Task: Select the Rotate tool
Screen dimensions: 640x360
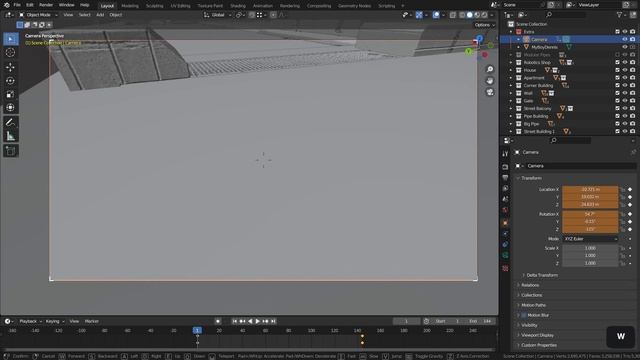Action: pos(11,81)
